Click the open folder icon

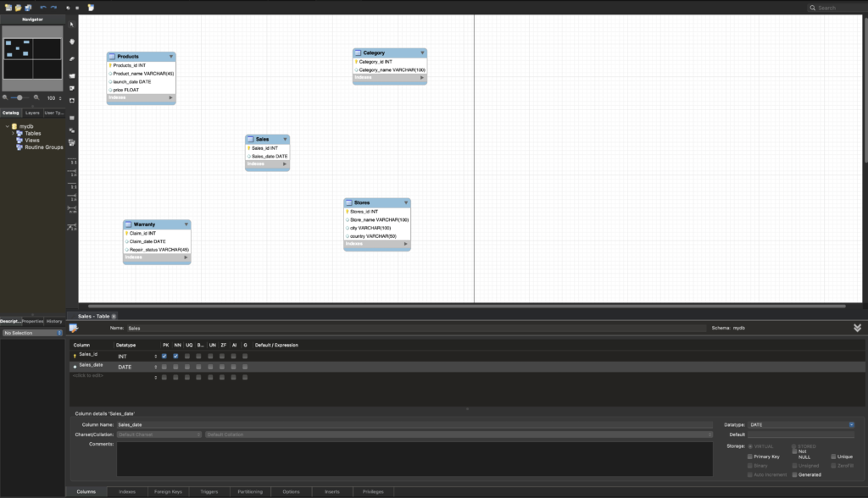click(x=17, y=8)
